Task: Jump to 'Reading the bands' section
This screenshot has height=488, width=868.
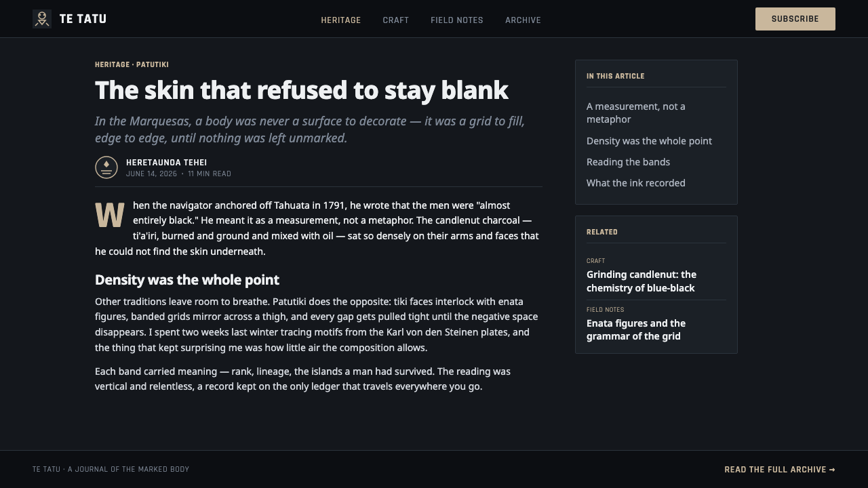Action: [628, 162]
